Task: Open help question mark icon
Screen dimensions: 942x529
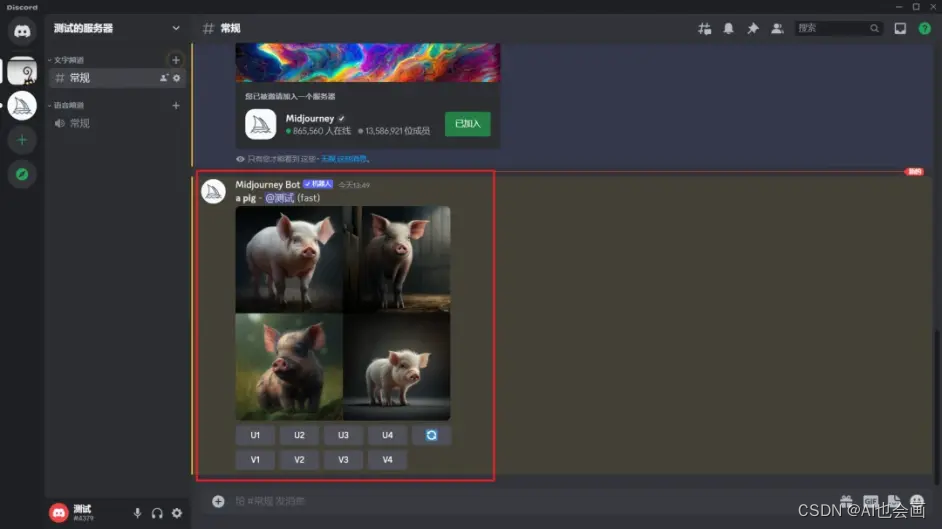Action: tap(925, 28)
